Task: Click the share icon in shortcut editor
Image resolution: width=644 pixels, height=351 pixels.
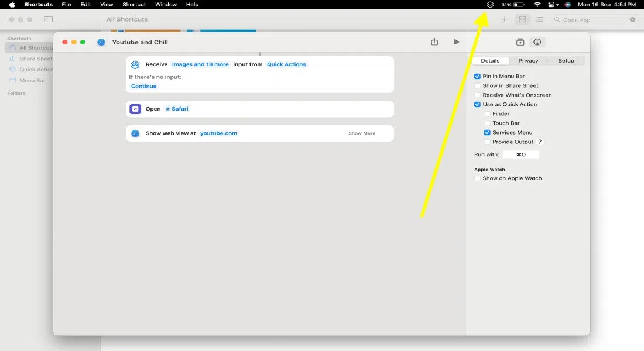Action: (x=434, y=42)
